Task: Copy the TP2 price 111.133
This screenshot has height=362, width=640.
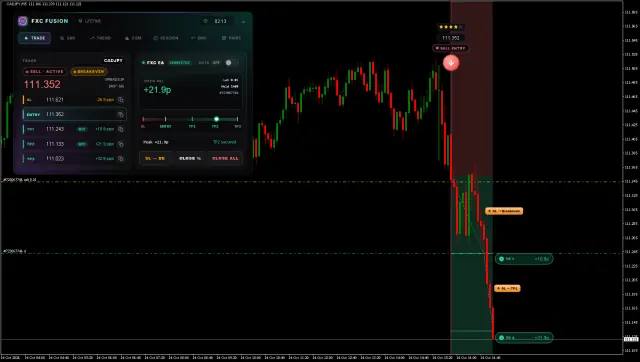Action: (121, 144)
